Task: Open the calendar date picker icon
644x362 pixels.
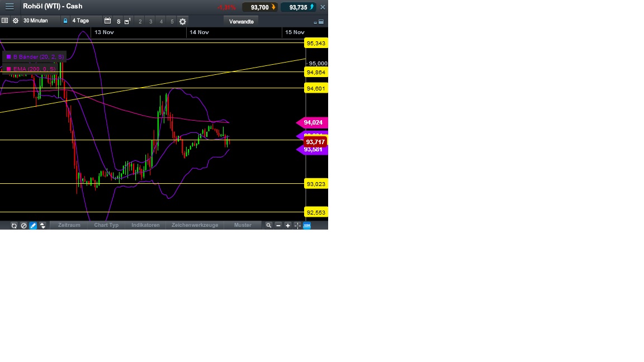Action: [107, 21]
